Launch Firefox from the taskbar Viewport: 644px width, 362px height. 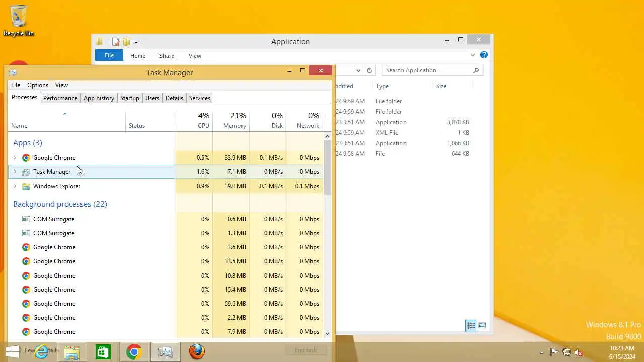coord(197,352)
